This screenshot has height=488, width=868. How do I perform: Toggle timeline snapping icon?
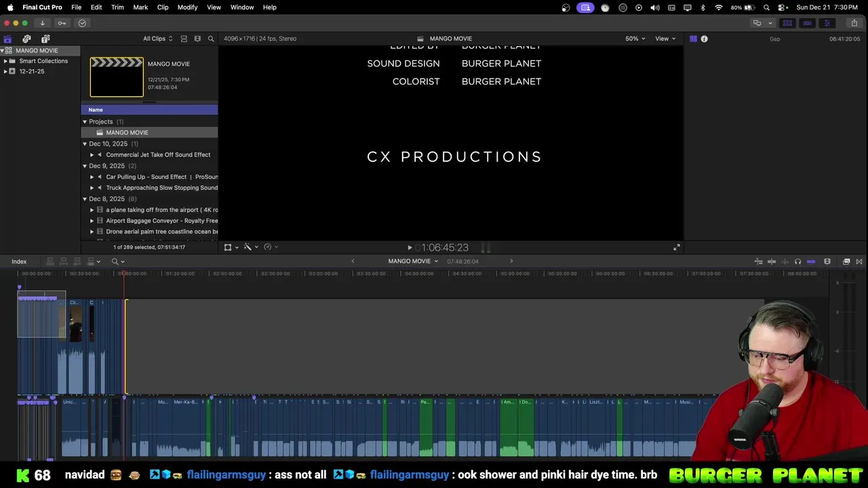[x=811, y=262]
